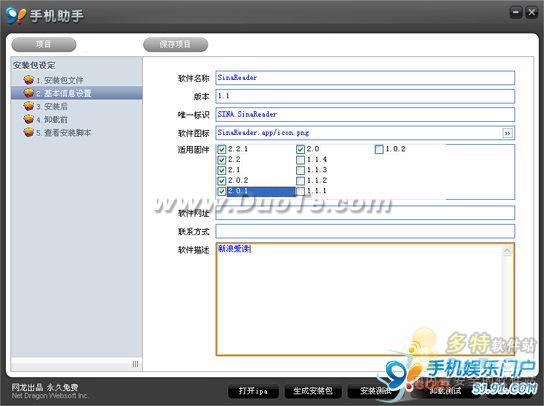Click the 手机助手 app logo icon
This screenshot has height=406, width=544.
(16, 16)
